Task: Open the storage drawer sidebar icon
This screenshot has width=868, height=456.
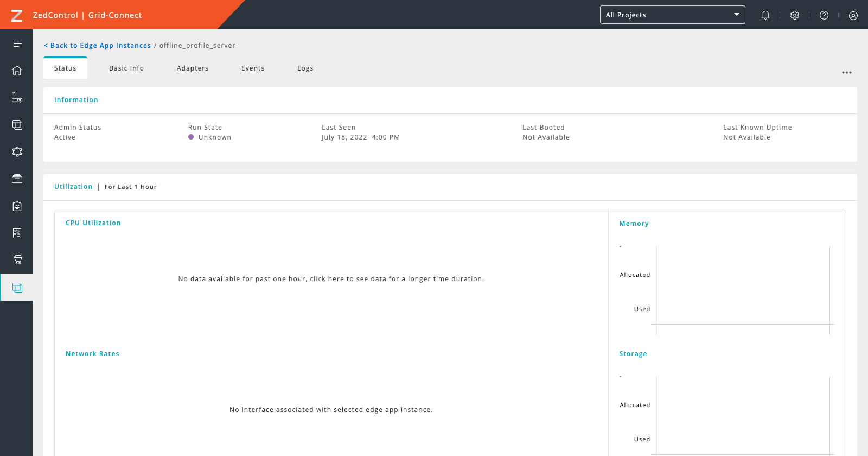Action: (x=17, y=179)
